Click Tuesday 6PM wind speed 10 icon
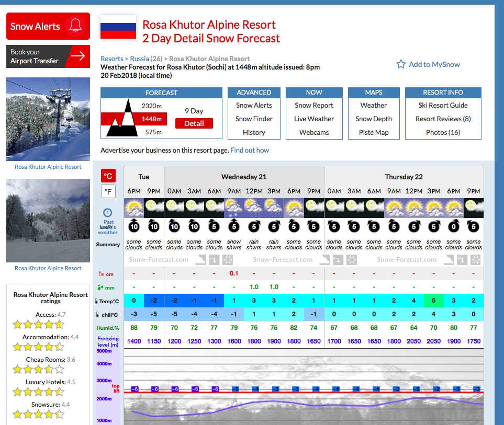 tap(133, 226)
